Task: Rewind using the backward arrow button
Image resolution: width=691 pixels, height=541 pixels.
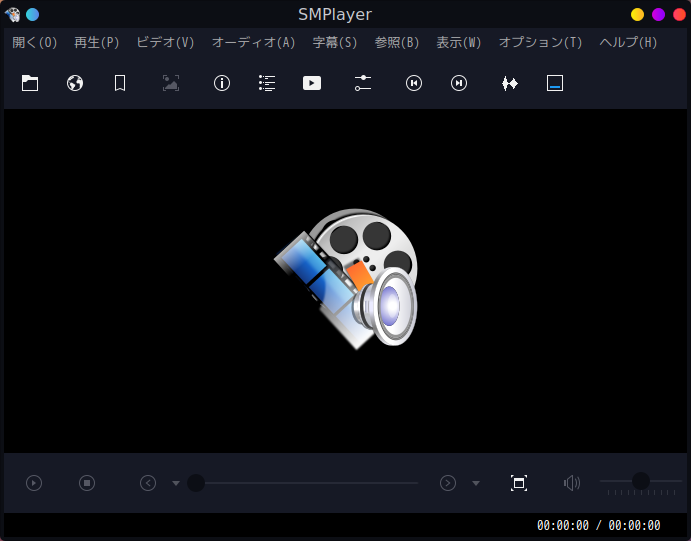Action: point(148,483)
